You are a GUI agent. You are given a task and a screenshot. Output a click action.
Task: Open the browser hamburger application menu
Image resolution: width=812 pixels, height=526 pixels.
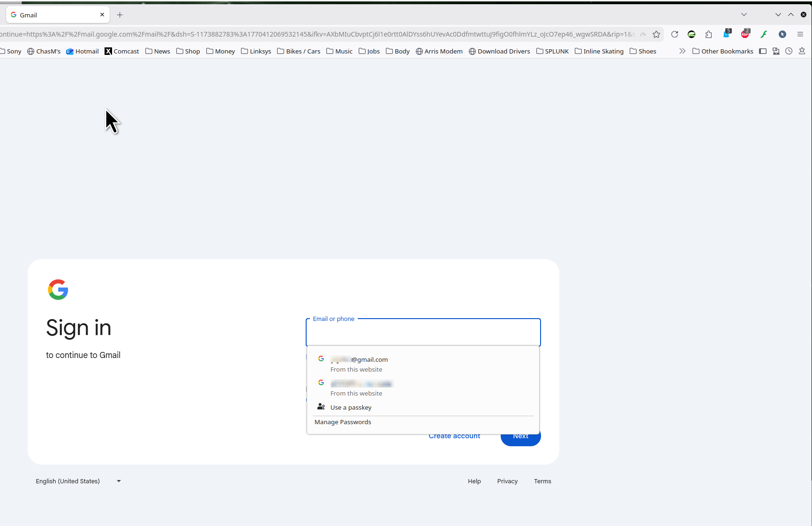click(800, 34)
